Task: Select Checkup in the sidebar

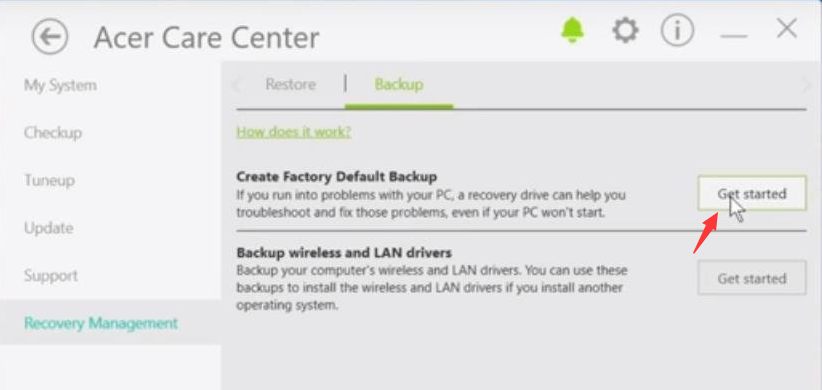Action: (x=53, y=133)
